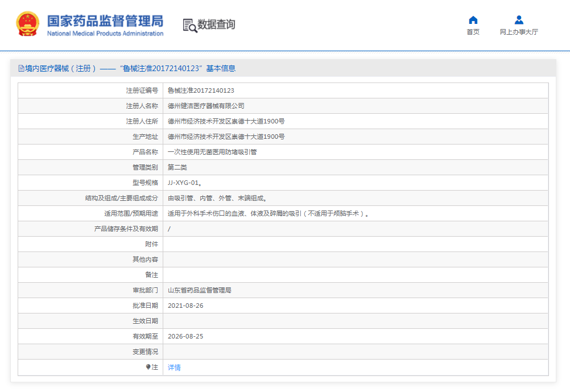Click approval date 2021-08-26
Viewport: 570px width, 392px height.
(x=185, y=306)
